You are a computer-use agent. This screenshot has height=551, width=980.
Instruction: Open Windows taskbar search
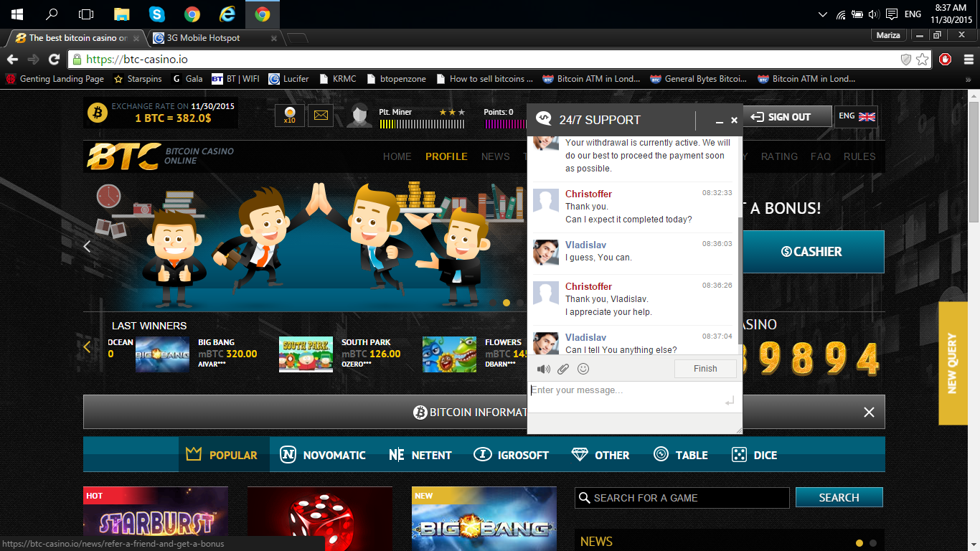pyautogui.click(x=52, y=14)
